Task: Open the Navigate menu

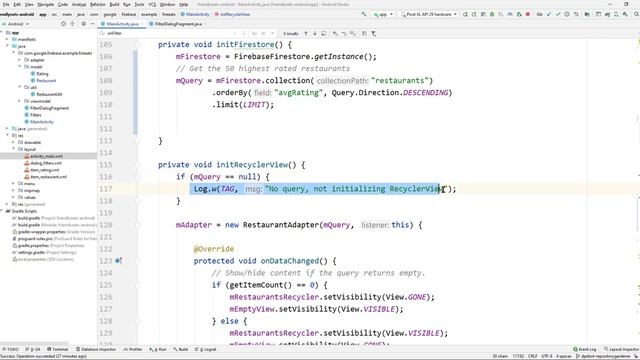Action: tap(45, 4)
